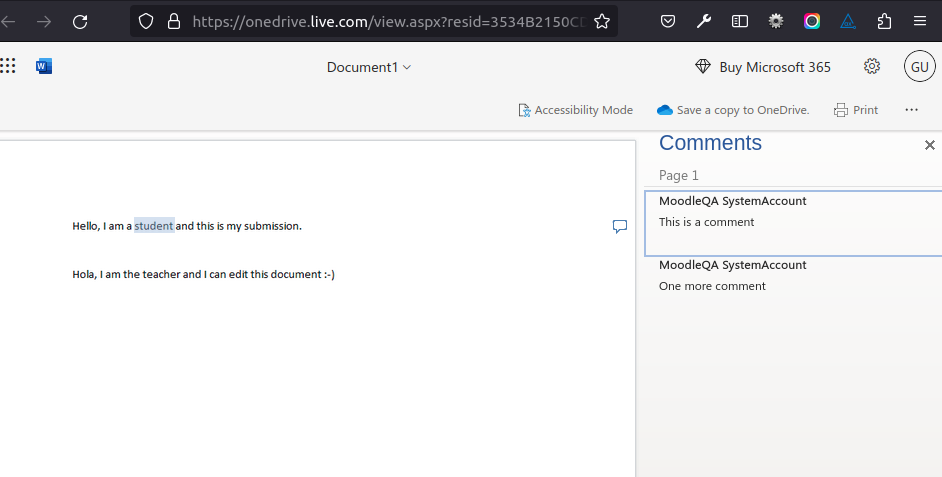
Task: Click the Save to Pocket icon
Action: 667,22
